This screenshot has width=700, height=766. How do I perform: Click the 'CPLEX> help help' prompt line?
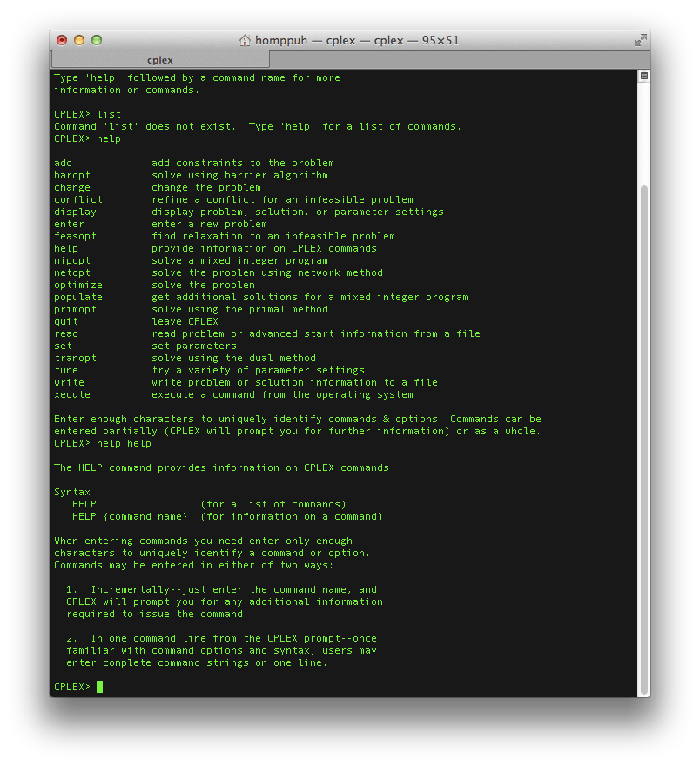click(103, 444)
